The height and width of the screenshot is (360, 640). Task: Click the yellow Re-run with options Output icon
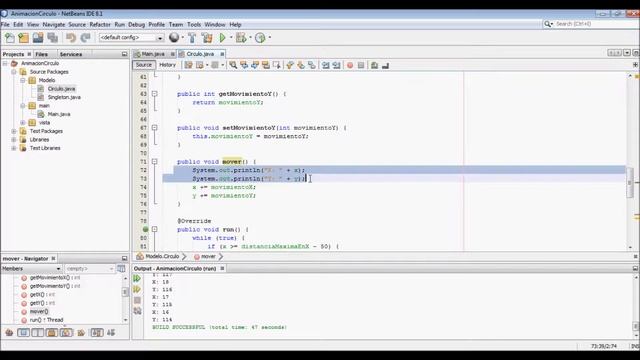(137, 289)
